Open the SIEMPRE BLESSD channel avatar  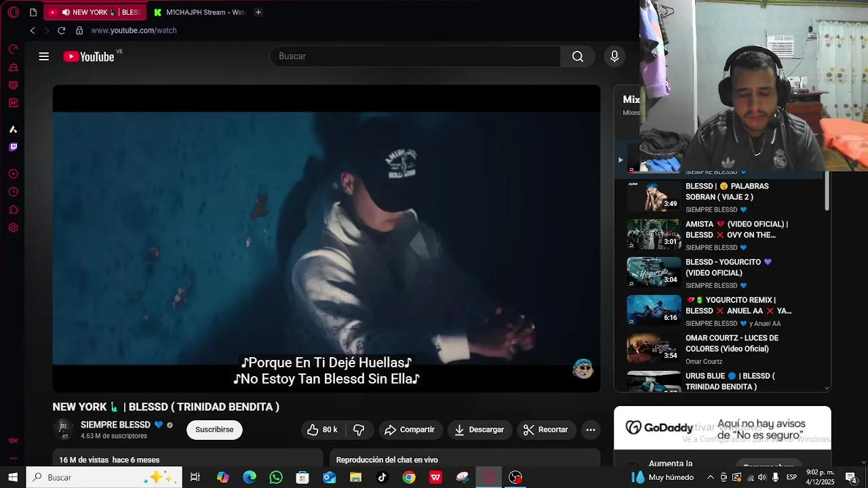coord(63,429)
